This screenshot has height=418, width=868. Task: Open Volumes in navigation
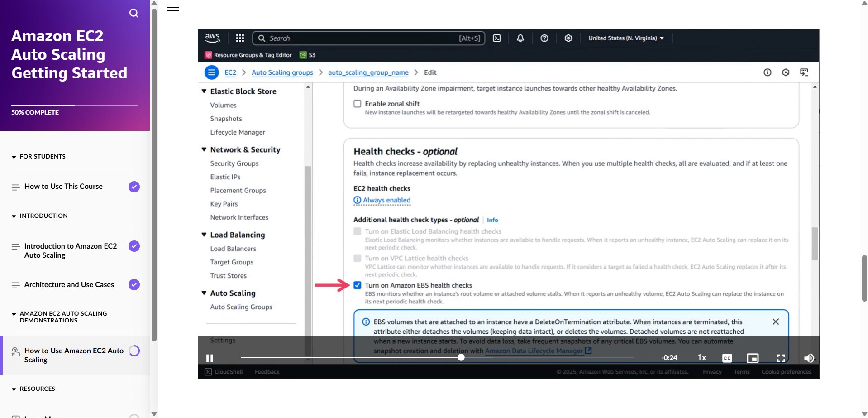(223, 105)
